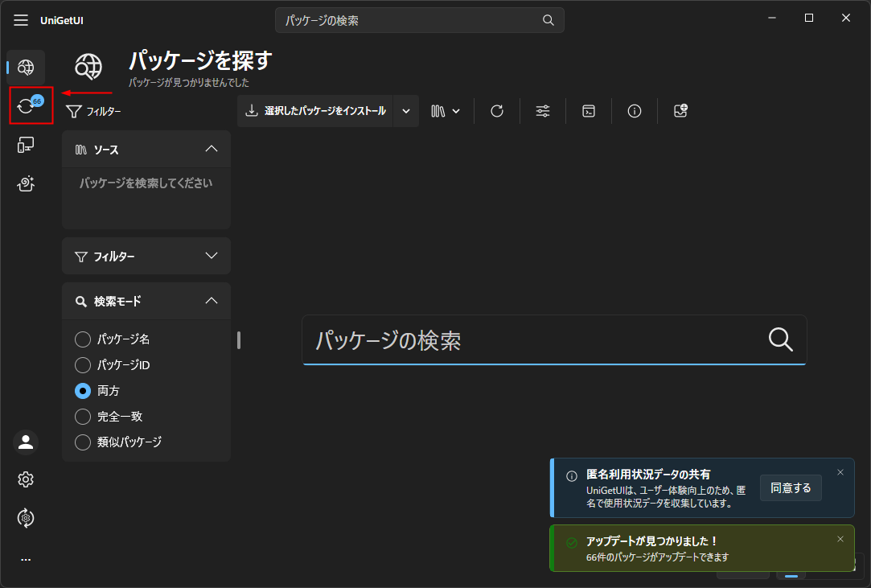Open Package Bundles sidebar page
Viewport: 871px width, 588px height.
26,183
